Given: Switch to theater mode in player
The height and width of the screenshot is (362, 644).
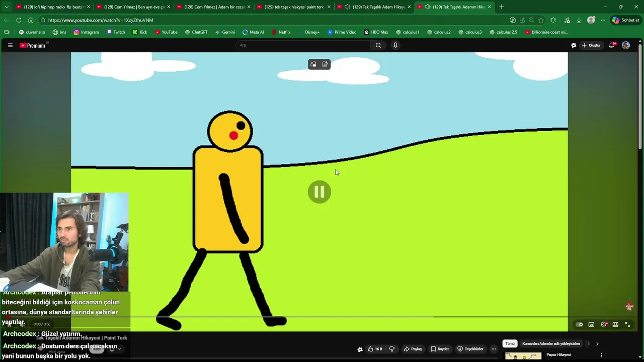Looking at the screenshot, I should tap(615, 324).
